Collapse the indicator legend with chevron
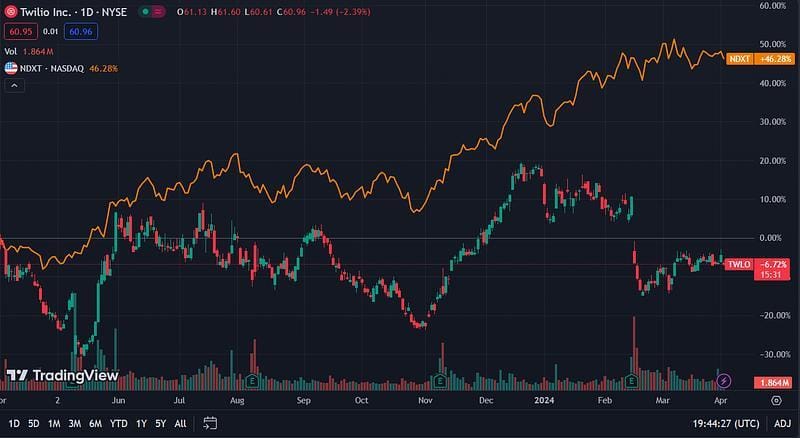 pyautogui.click(x=15, y=86)
